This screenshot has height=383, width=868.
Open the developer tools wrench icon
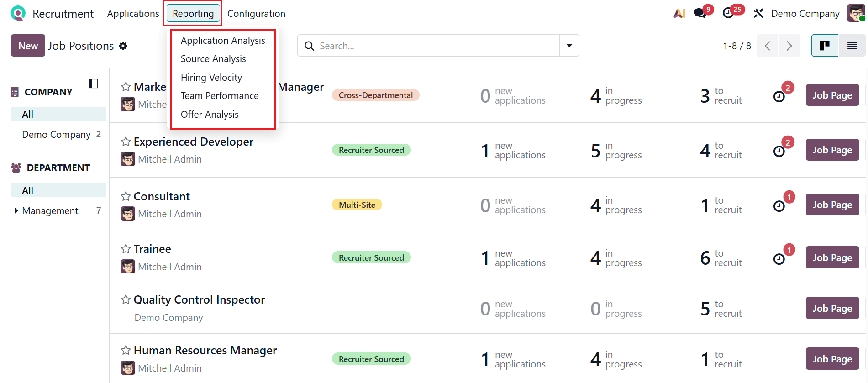click(x=758, y=13)
